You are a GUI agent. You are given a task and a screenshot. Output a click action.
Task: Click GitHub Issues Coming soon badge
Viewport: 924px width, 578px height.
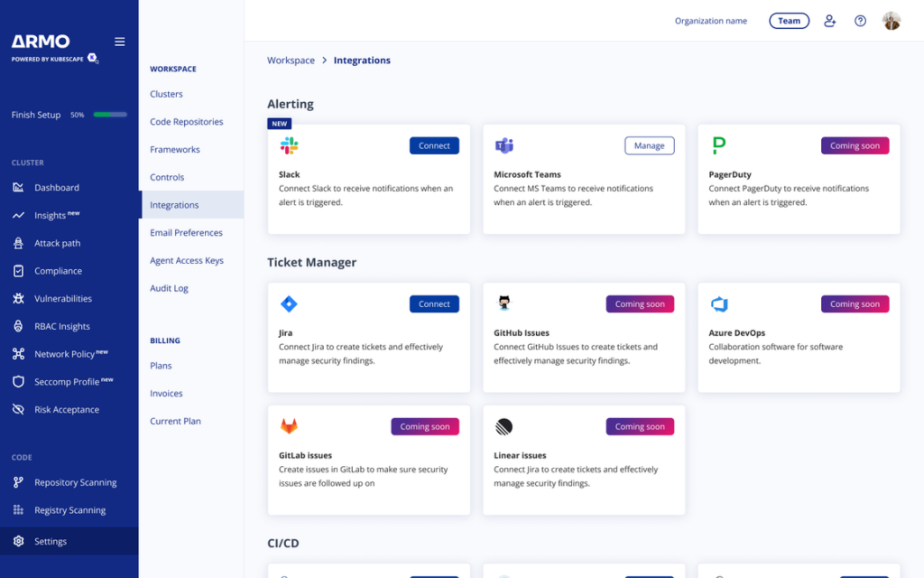click(640, 303)
